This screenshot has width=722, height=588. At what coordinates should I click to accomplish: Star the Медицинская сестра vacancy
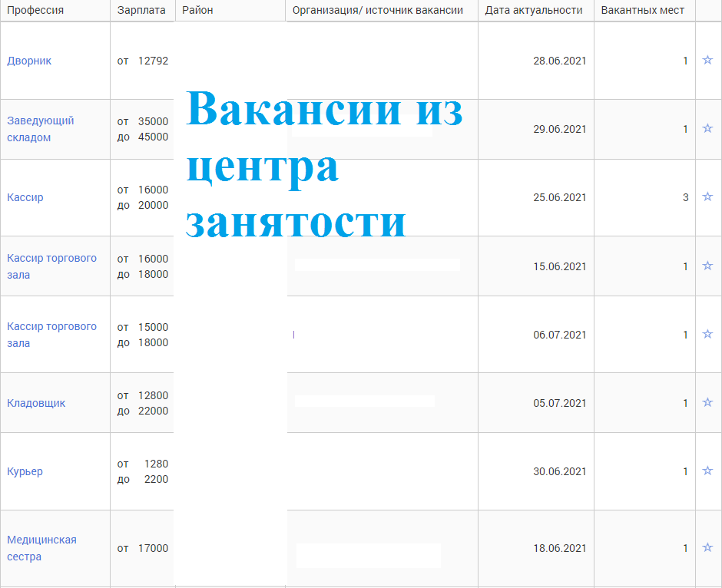[x=707, y=547]
